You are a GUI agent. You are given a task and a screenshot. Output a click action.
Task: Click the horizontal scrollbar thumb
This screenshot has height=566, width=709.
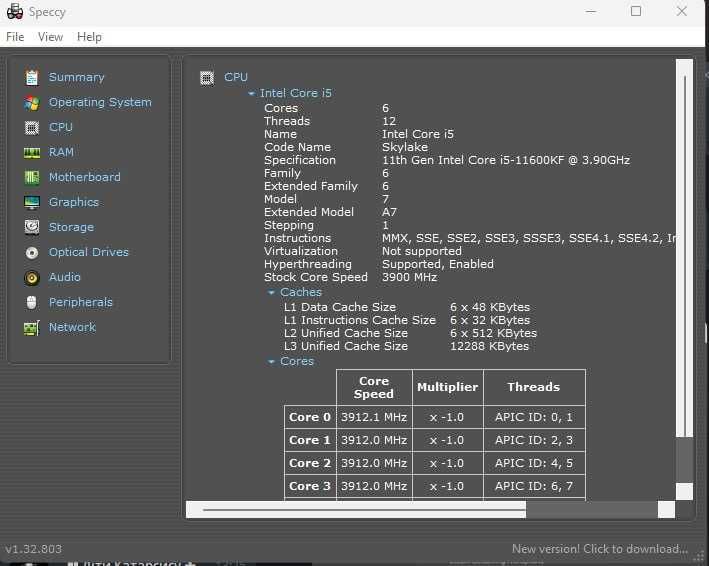click(x=364, y=509)
